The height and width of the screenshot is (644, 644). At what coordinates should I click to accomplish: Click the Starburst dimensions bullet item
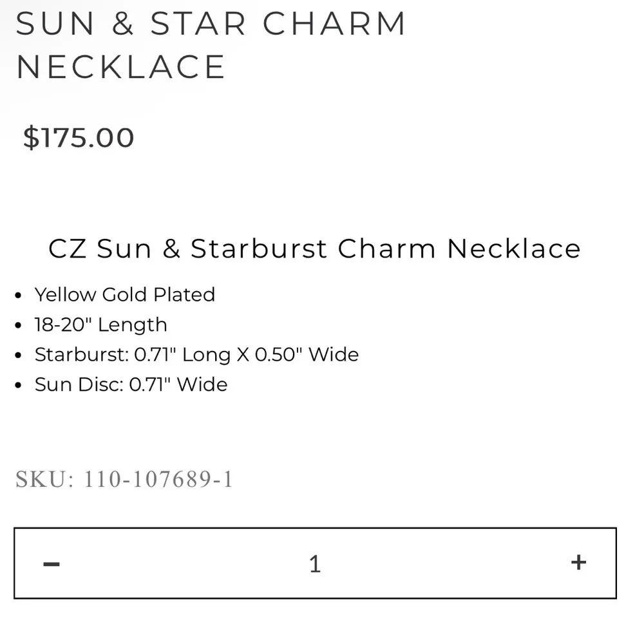pyautogui.click(x=196, y=354)
